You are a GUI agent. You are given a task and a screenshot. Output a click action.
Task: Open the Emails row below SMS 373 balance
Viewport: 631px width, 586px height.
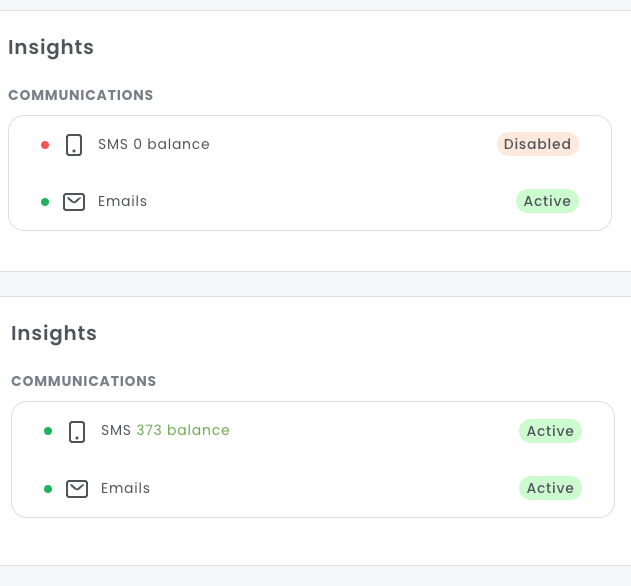click(125, 488)
